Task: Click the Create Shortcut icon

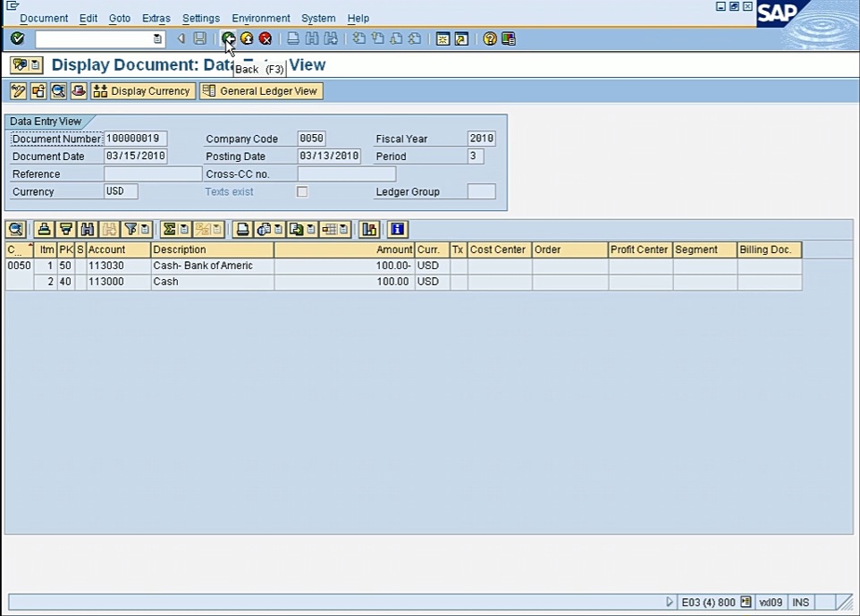Action: [x=461, y=38]
